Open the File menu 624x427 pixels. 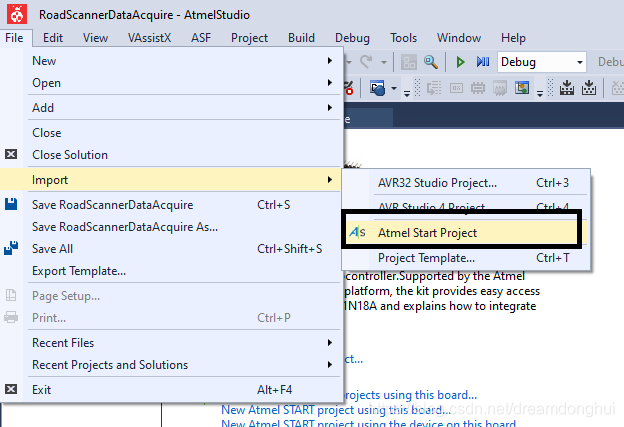[14, 38]
